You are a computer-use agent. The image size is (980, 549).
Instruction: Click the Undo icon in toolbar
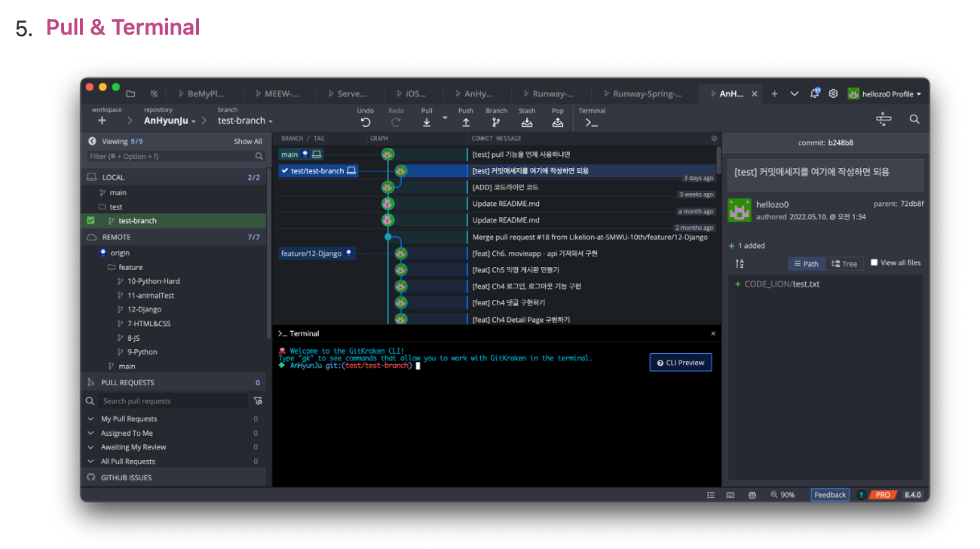click(366, 122)
